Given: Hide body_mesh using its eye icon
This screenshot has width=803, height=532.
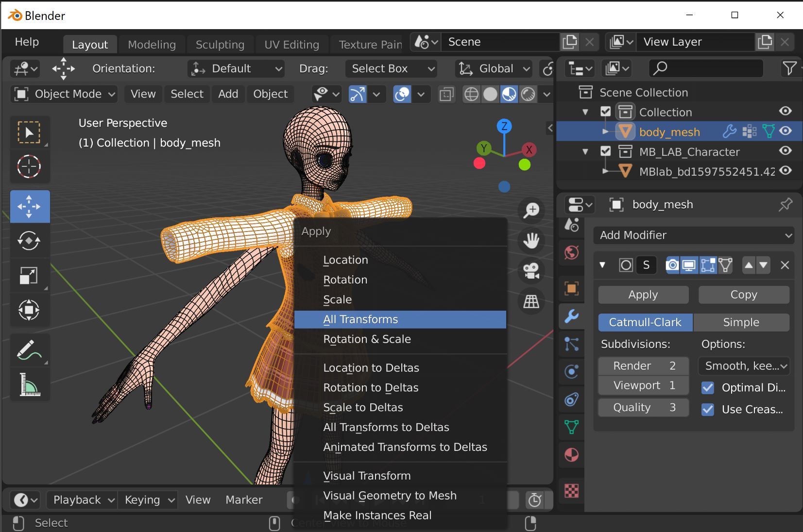Looking at the screenshot, I should (785, 132).
